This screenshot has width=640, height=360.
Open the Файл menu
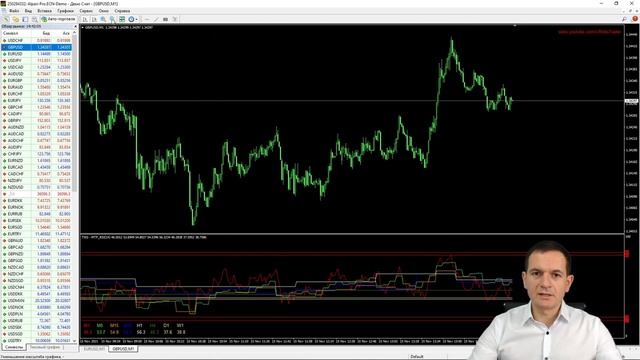coord(13,11)
